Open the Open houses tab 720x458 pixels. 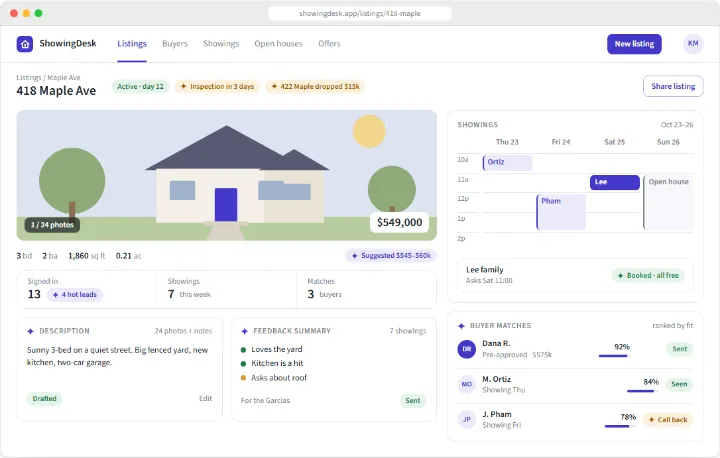[278, 44]
